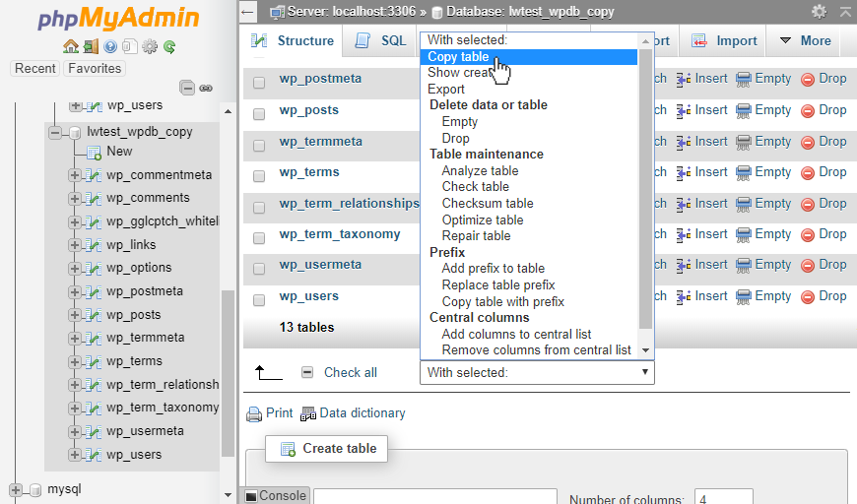Open the With selected dropdown below table
This screenshot has width=857, height=504.
[537, 373]
